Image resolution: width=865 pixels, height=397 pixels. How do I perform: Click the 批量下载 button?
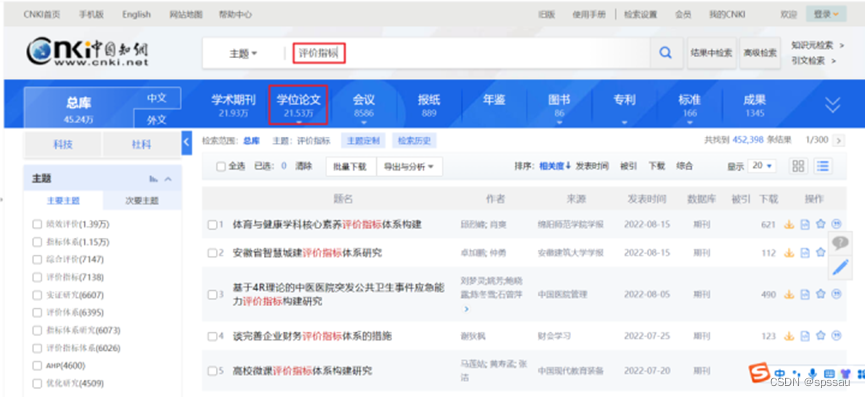[351, 166]
